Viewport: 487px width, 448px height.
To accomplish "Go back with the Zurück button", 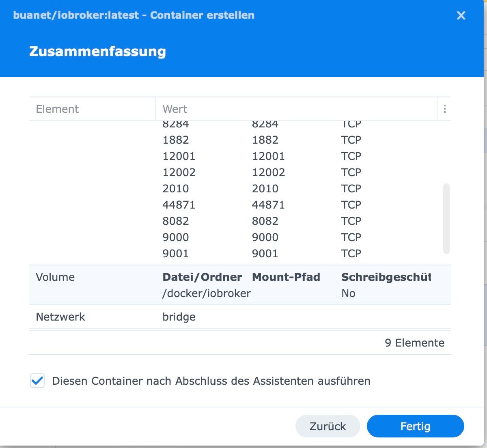I will (x=328, y=426).
